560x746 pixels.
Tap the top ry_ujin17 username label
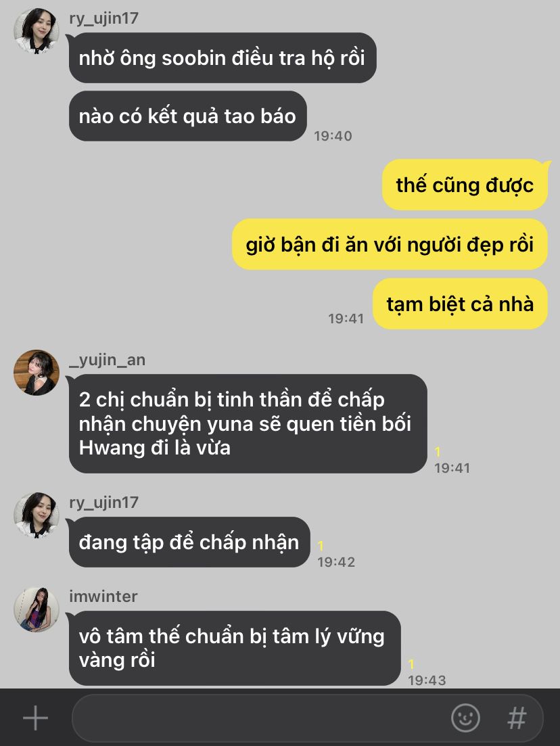(103, 18)
